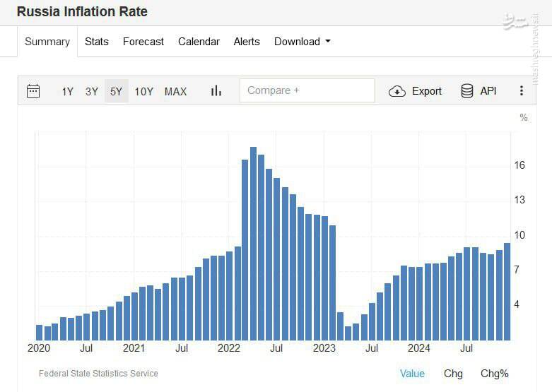Select the 3Y time range
Viewport: 552px width, 392px height.
click(92, 91)
